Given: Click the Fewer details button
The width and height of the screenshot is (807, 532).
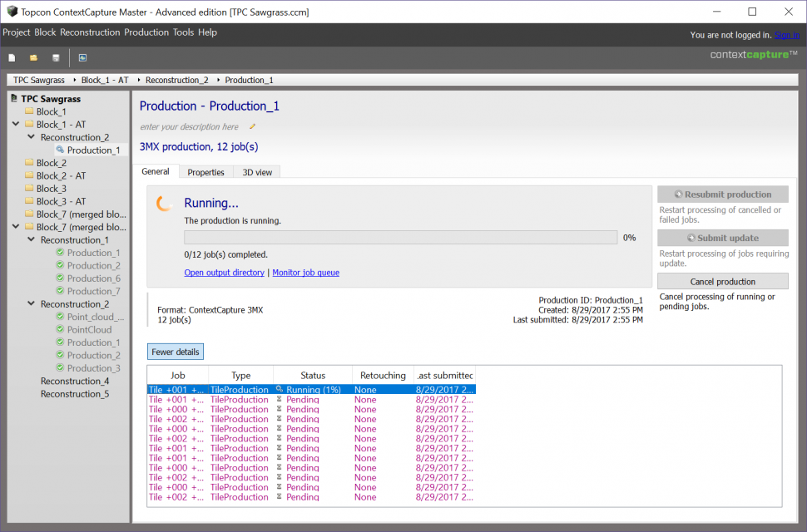Looking at the screenshot, I should point(175,352).
